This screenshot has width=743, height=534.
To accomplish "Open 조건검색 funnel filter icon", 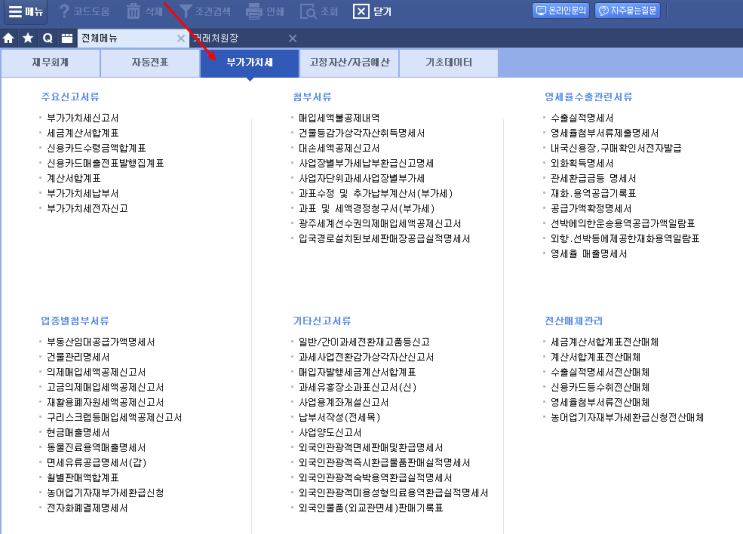I will [x=185, y=11].
